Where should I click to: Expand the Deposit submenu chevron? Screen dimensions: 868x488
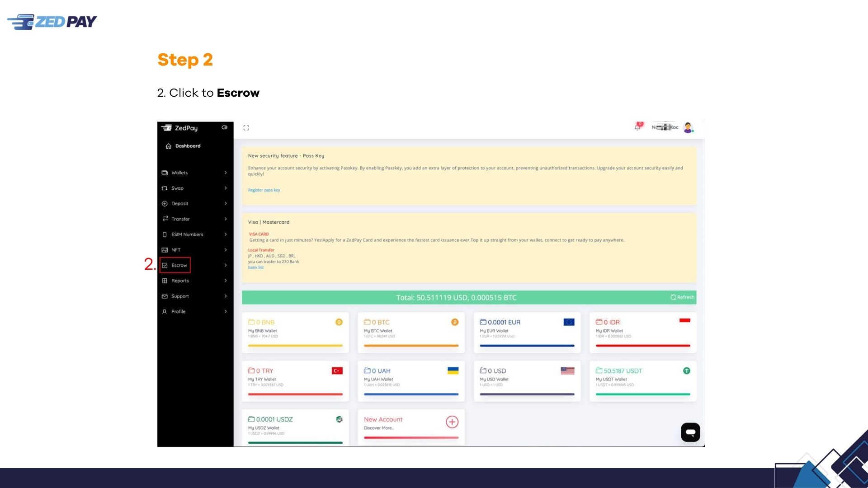click(x=226, y=203)
